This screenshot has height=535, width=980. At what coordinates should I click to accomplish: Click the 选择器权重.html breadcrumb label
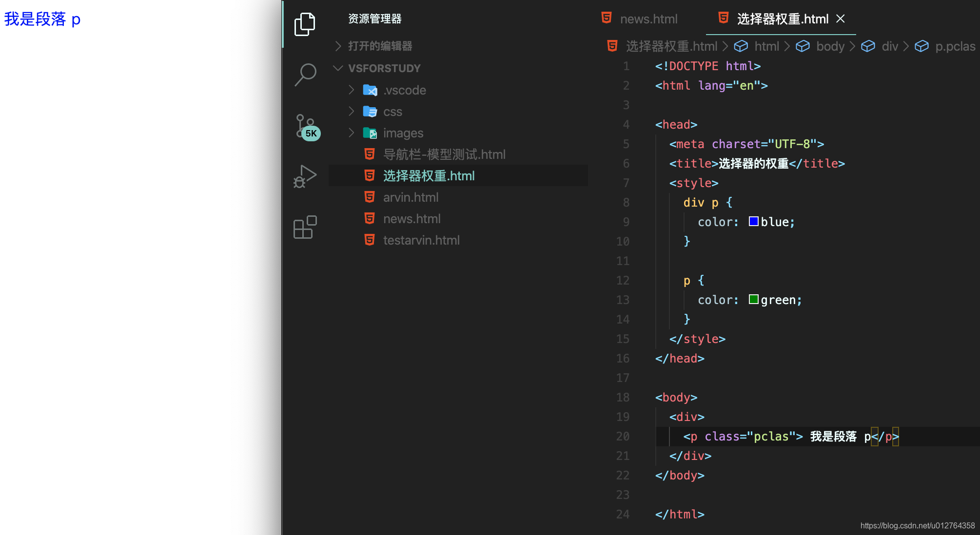tap(671, 46)
